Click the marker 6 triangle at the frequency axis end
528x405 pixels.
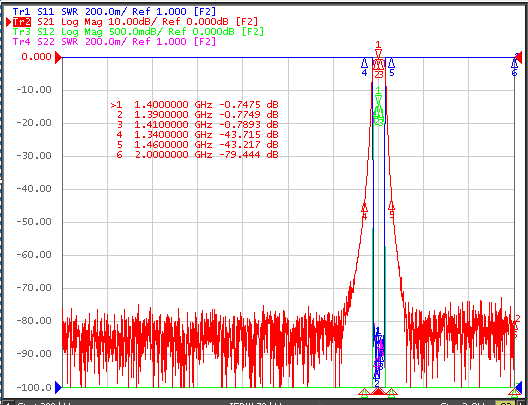coord(515,392)
